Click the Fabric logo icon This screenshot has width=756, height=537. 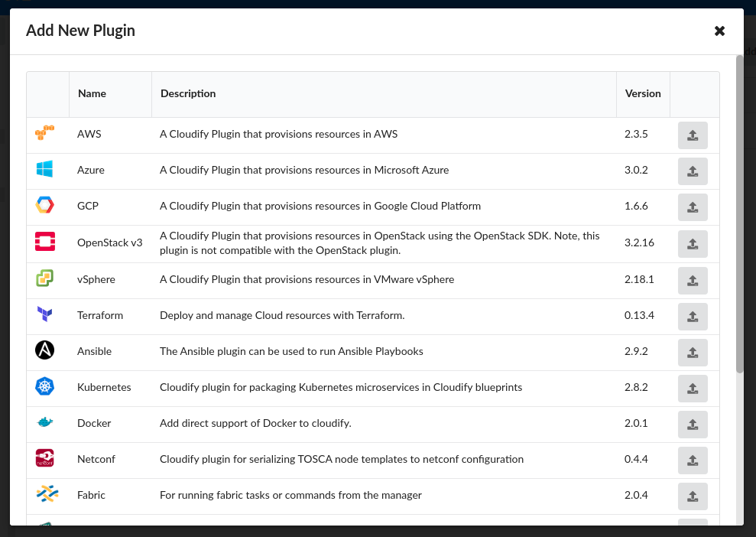click(47, 494)
